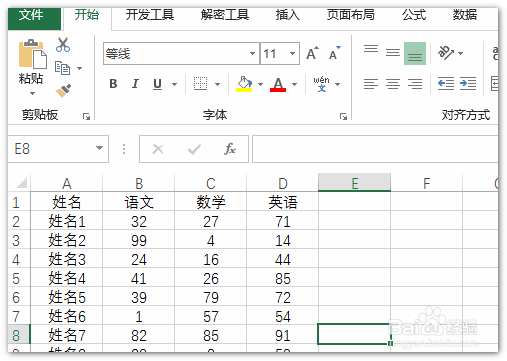This screenshot has width=507, height=361.
Task: Toggle Underline formatting
Action: pos(157,84)
